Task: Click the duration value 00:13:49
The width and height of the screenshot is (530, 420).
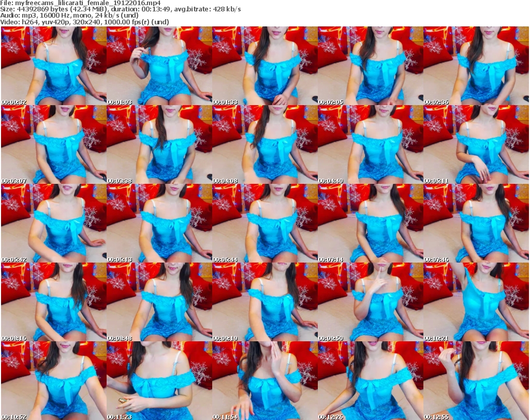Action: pos(156,9)
